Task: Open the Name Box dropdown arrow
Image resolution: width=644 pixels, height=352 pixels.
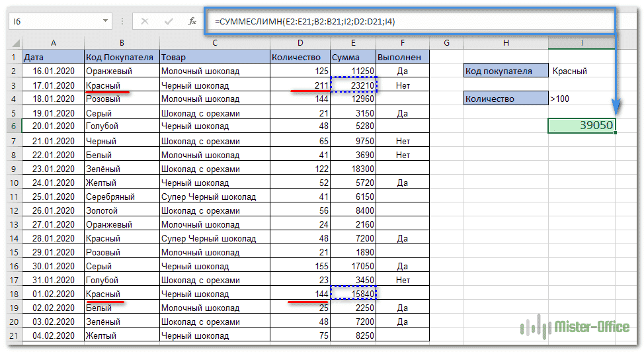Action: pos(123,22)
